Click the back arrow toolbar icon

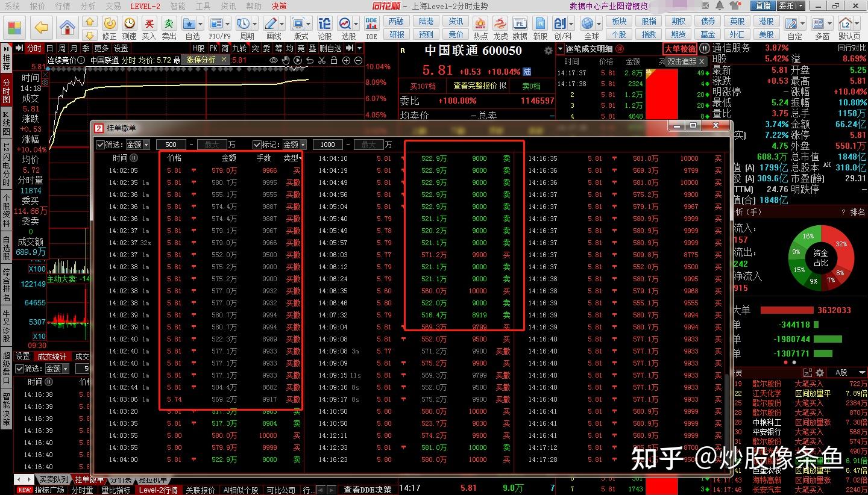(41, 27)
